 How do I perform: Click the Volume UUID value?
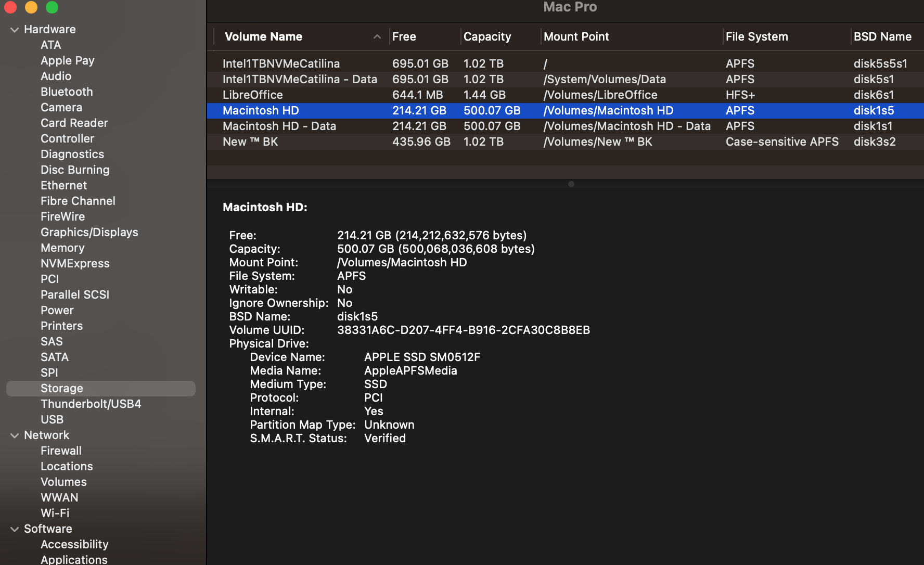pyautogui.click(x=464, y=330)
